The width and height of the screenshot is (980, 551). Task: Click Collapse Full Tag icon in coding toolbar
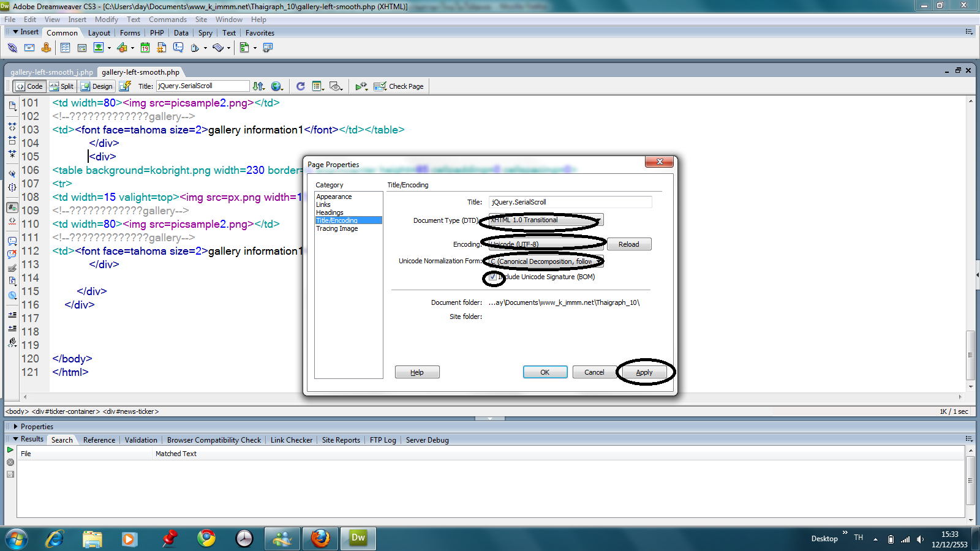point(12,126)
